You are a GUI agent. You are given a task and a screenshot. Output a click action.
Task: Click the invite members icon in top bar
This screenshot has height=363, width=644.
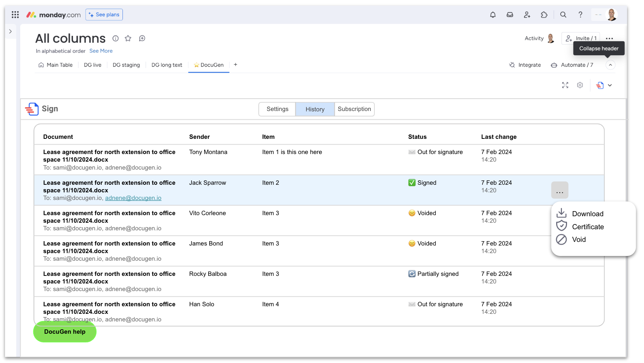pyautogui.click(x=527, y=15)
